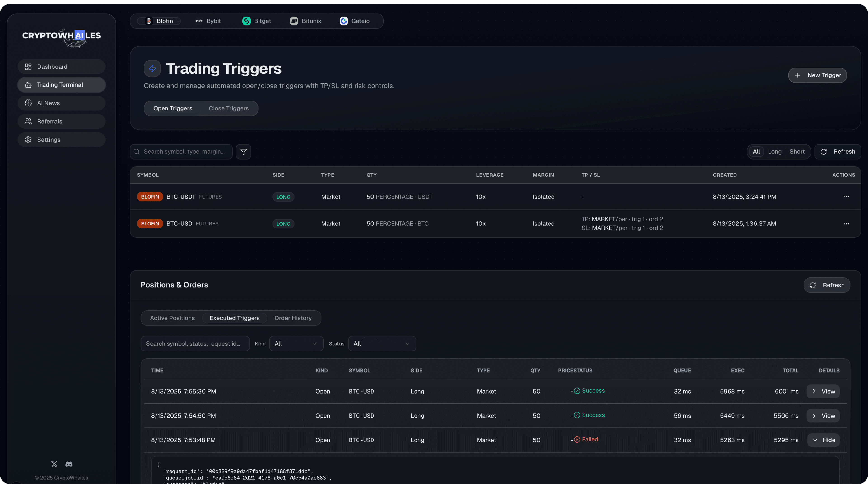Viewport: 868px width, 488px height.
Task: Switch to Close Triggers tab
Action: (x=229, y=108)
